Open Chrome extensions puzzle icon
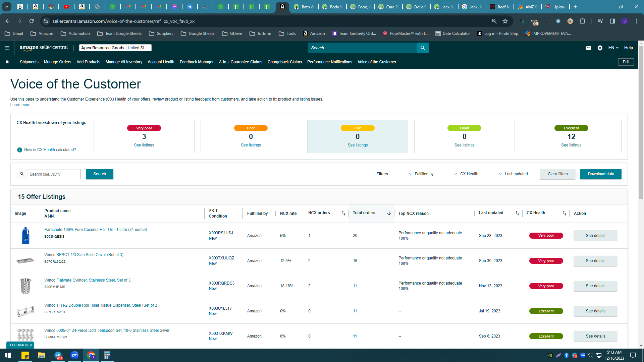The width and height of the screenshot is (644, 362). click(x=583, y=21)
